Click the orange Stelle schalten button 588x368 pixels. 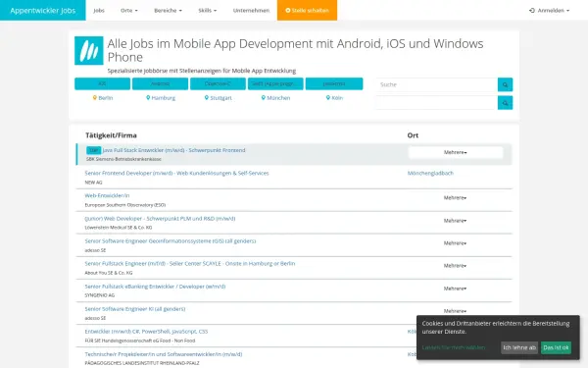(x=307, y=10)
